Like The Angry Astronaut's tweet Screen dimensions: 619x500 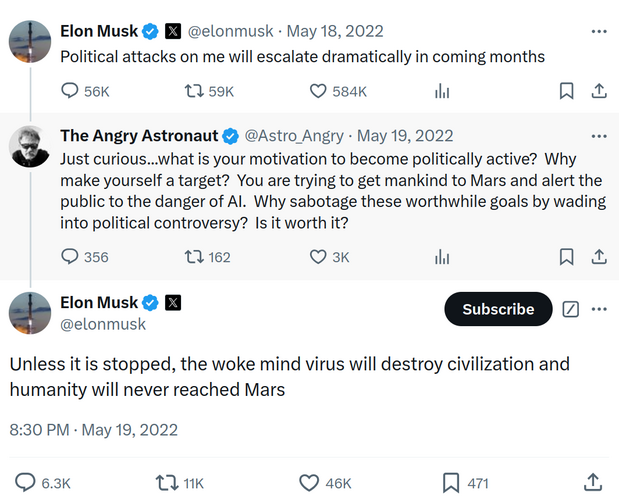[318, 257]
